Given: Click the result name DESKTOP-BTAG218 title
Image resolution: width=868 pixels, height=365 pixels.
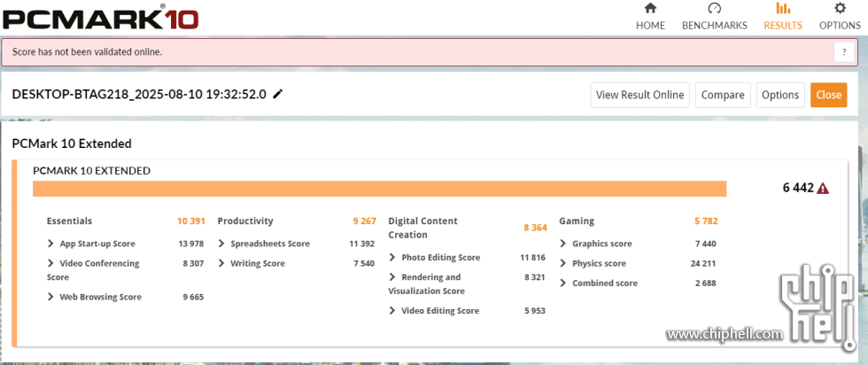Looking at the screenshot, I should pos(139,94).
